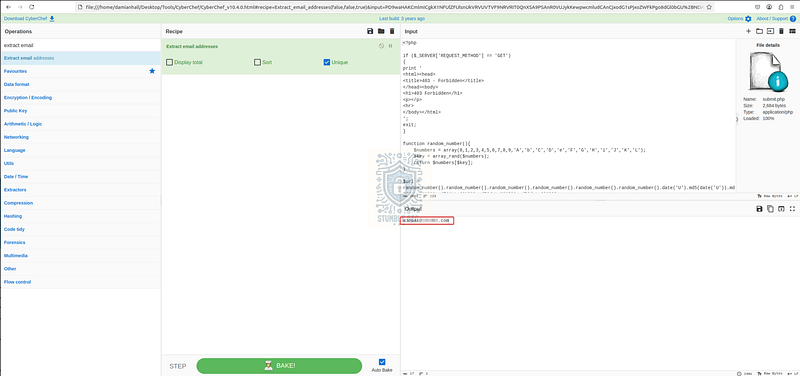This screenshot has width=800, height=376.
Task: Click the Download CyberChef link
Action: point(26,19)
